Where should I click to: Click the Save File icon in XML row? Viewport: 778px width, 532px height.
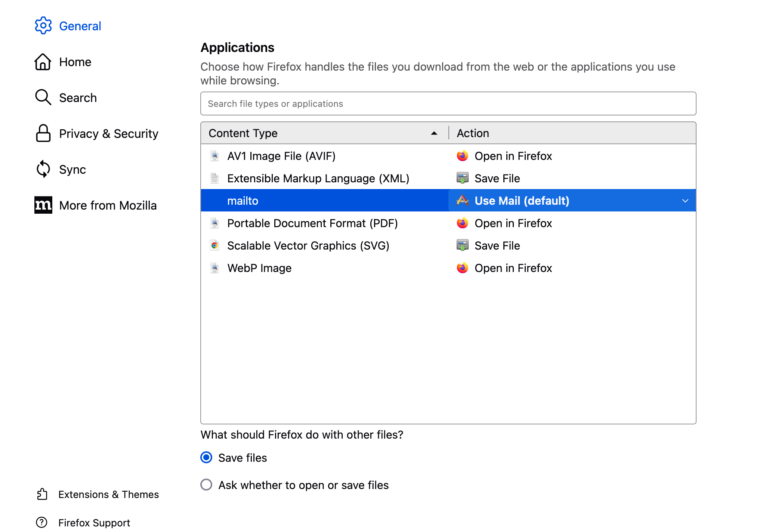click(x=463, y=178)
